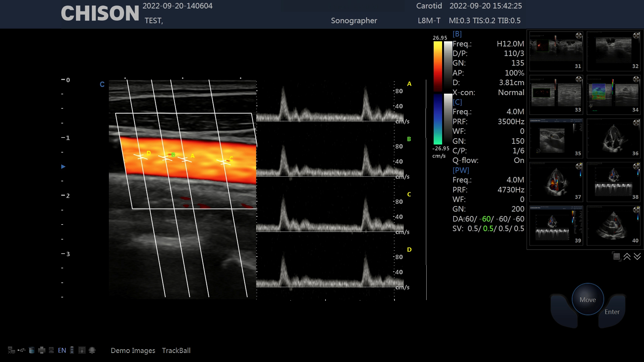Click the trackball Move button
644x362 pixels.
click(x=588, y=299)
